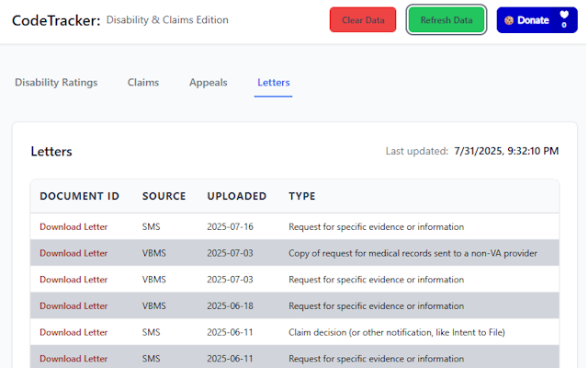
Task: Download the SMS evidence request letter from 2025-06-11
Action: point(73,359)
